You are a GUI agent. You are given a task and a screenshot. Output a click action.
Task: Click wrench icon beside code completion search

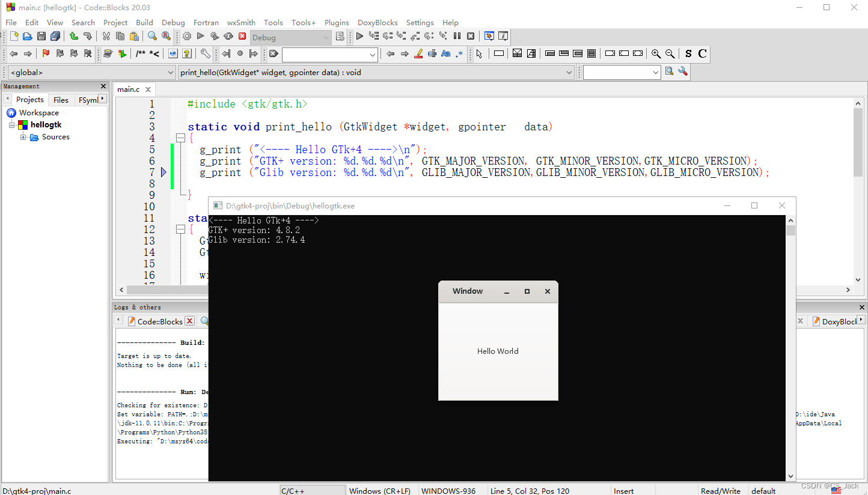[683, 71]
